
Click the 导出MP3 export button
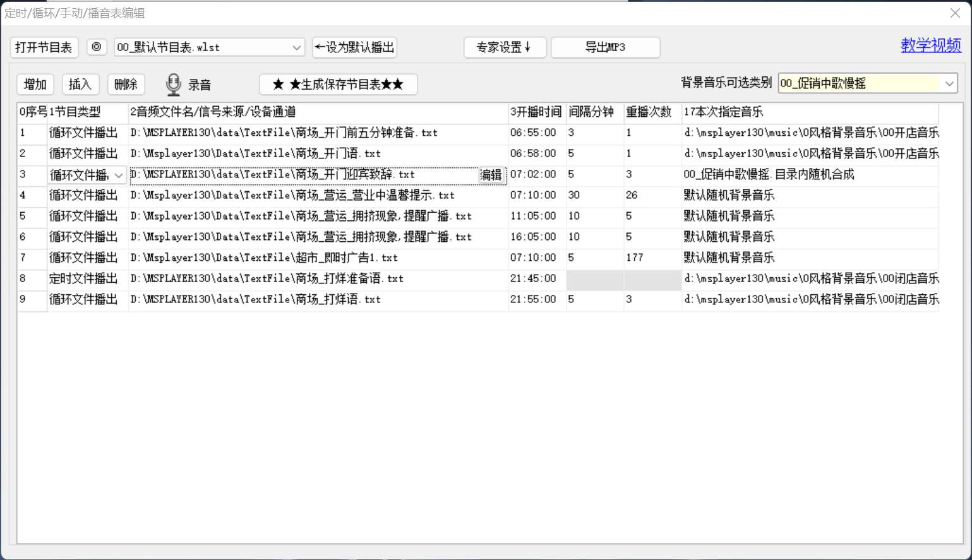point(604,47)
